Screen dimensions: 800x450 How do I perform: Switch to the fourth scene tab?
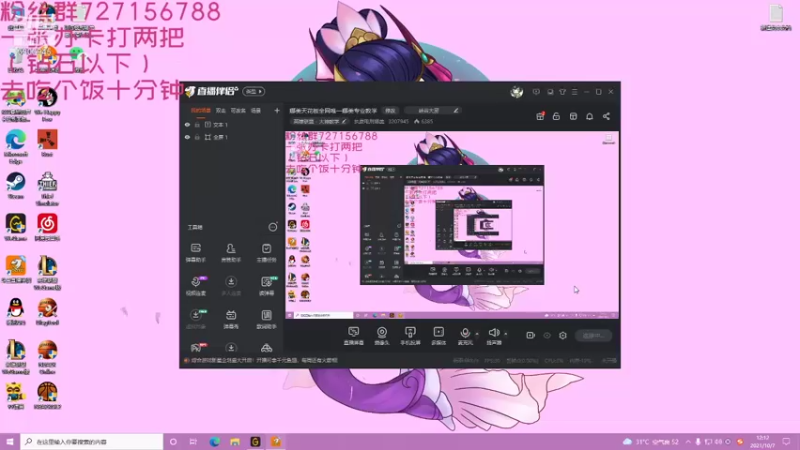tap(256, 110)
